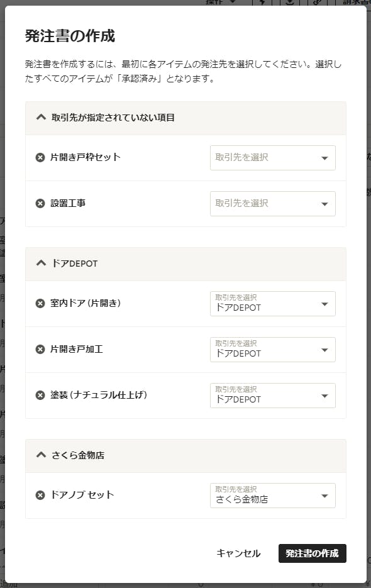Screen dimensions: 371x588
Task: Click the 片開き戸加工 item label
Action: pos(77,349)
